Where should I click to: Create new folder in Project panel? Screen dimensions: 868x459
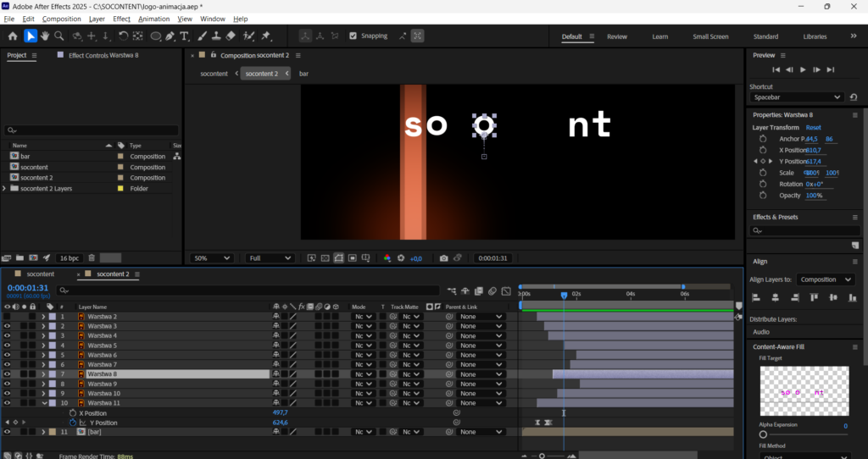pos(20,257)
